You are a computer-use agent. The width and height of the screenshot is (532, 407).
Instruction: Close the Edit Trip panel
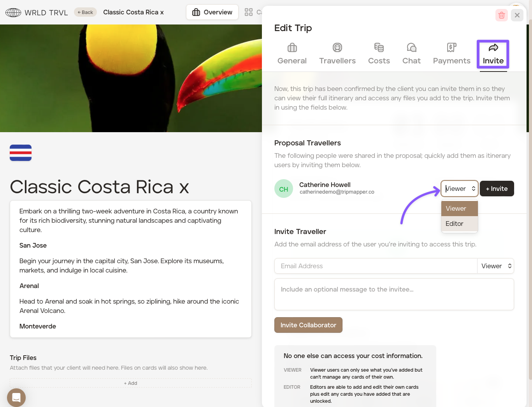click(x=517, y=15)
